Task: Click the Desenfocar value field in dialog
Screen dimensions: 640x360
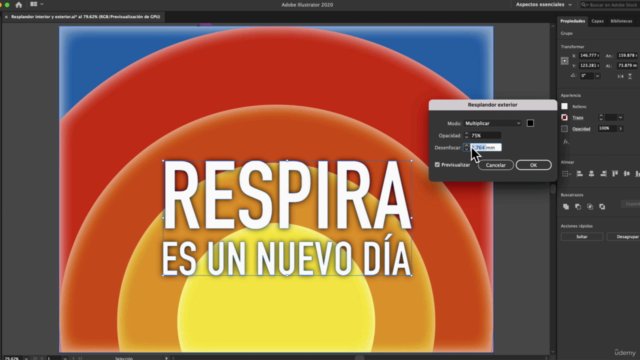Action: (486, 147)
